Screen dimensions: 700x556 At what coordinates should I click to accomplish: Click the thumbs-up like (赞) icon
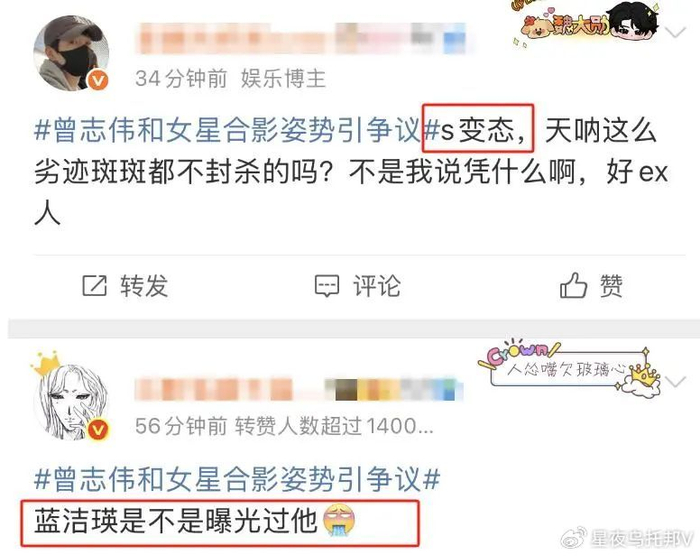pos(573,285)
